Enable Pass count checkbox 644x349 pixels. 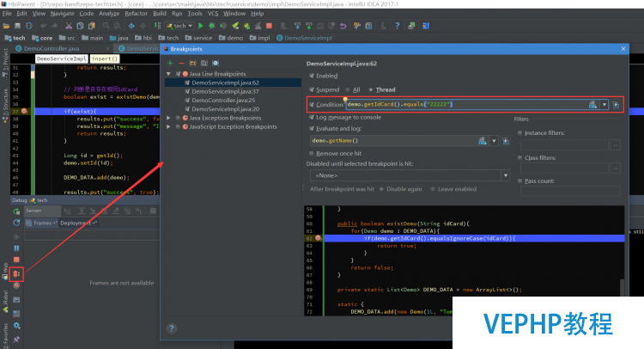pos(520,181)
